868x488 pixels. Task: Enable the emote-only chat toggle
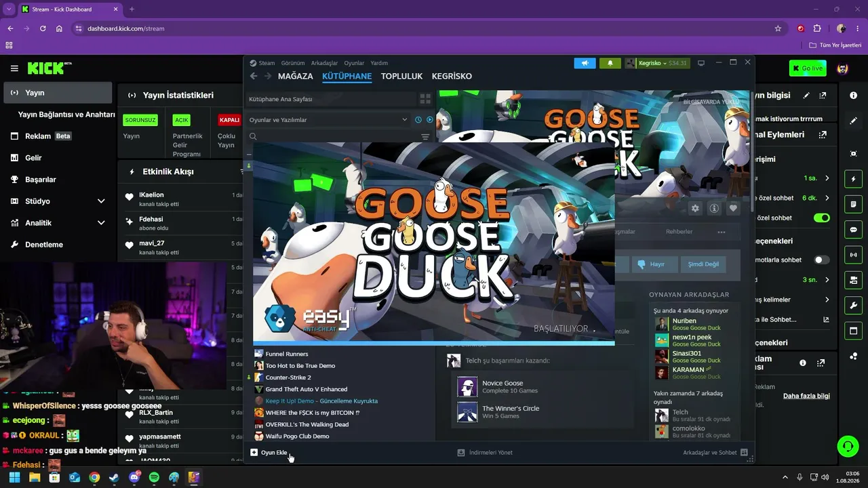(822, 260)
